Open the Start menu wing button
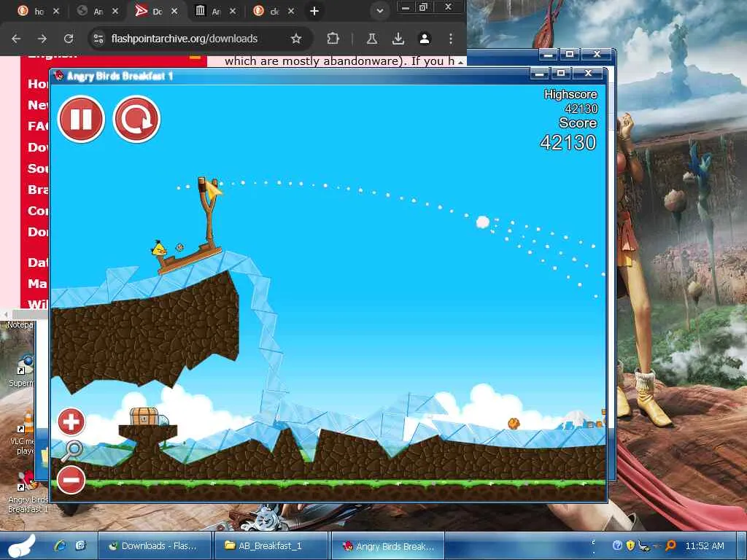 point(21,545)
